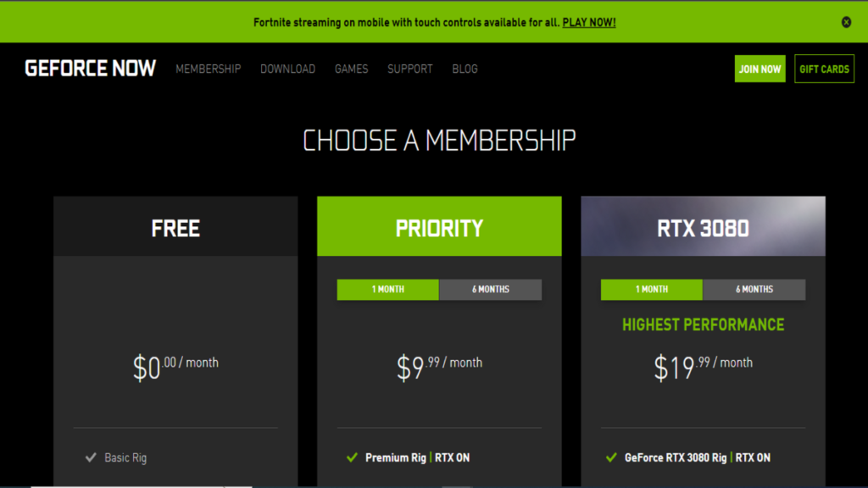Click the checkmark beside Basic Rig
The height and width of the screenshot is (488, 868).
pos(91,457)
